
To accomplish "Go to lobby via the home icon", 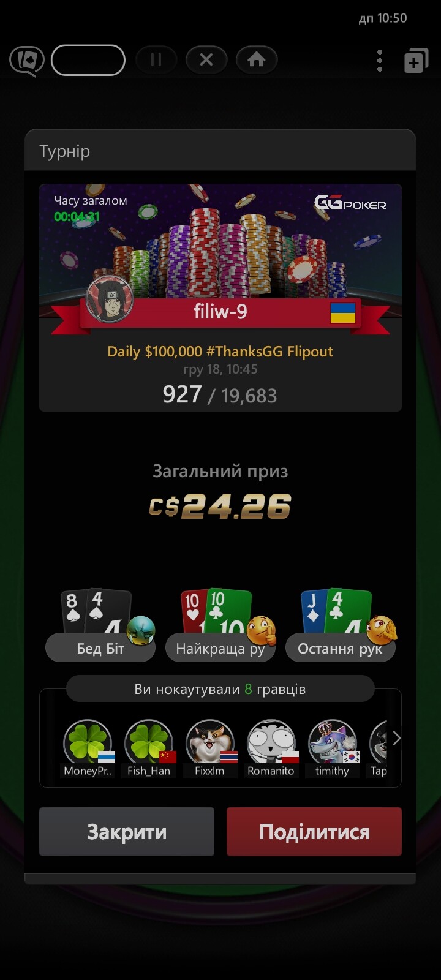I will [257, 60].
